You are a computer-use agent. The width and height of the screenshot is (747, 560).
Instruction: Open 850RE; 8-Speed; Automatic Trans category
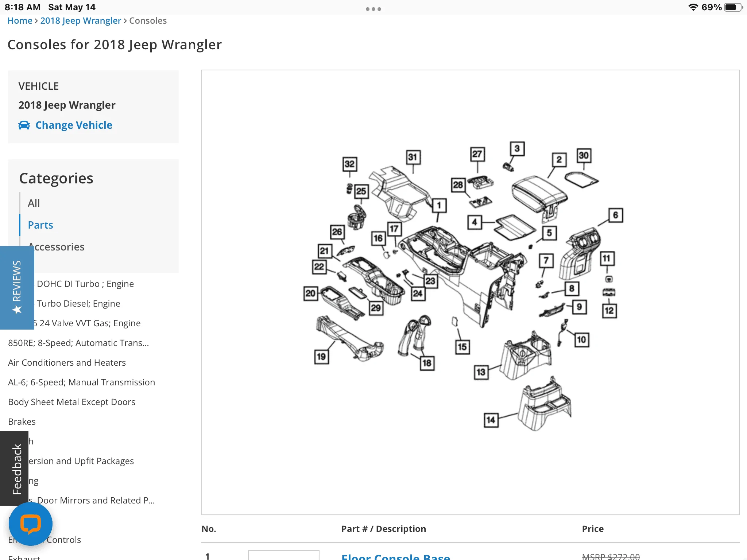click(78, 343)
